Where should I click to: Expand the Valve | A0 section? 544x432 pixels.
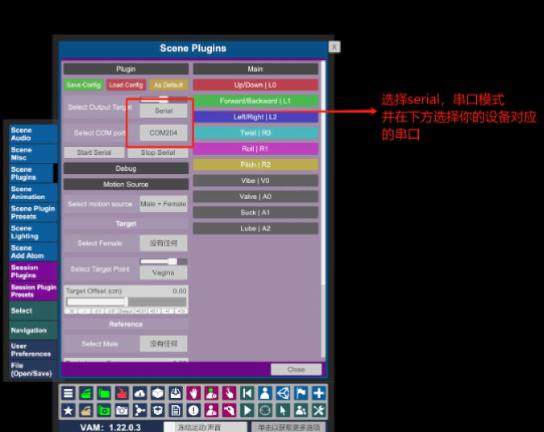[x=255, y=196]
